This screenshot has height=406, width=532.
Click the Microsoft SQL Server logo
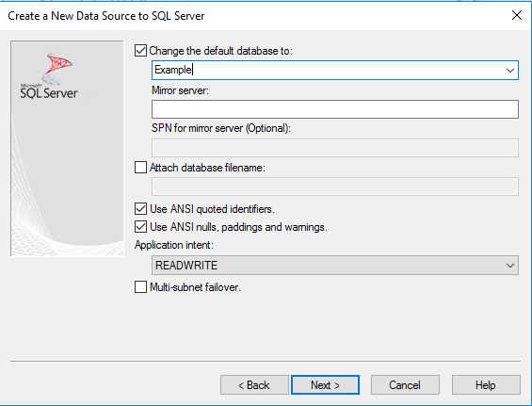pos(49,75)
